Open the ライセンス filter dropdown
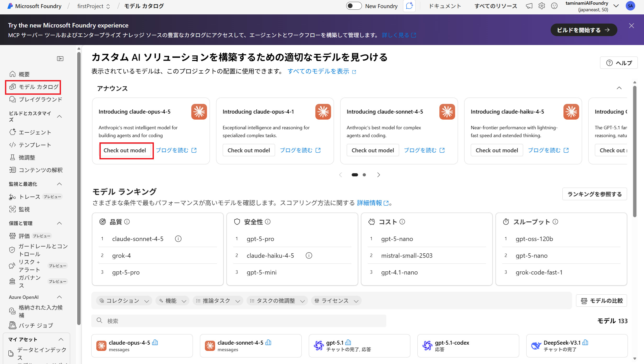Image resolution: width=644 pixels, height=364 pixels. tap(336, 301)
